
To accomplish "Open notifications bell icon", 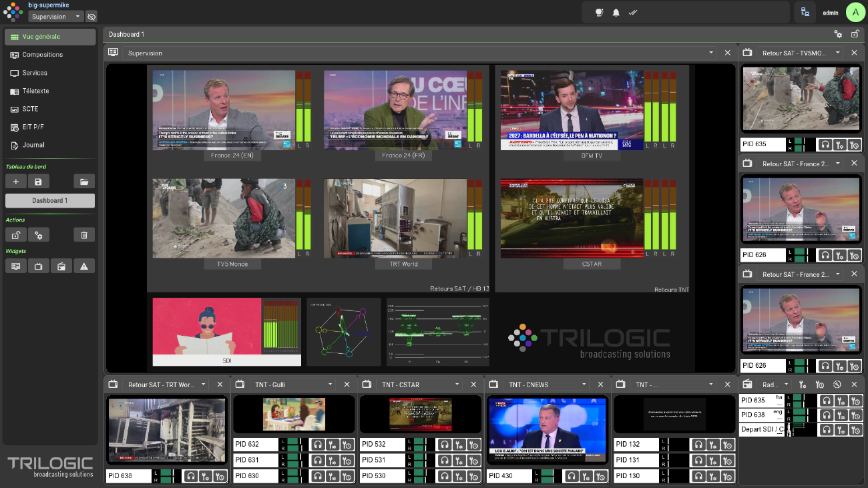I will 616,13.
